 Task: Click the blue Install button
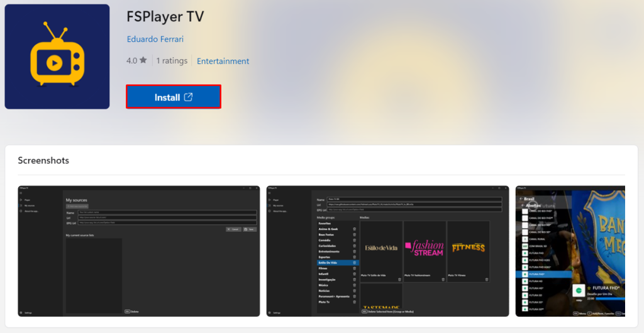[x=174, y=97]
